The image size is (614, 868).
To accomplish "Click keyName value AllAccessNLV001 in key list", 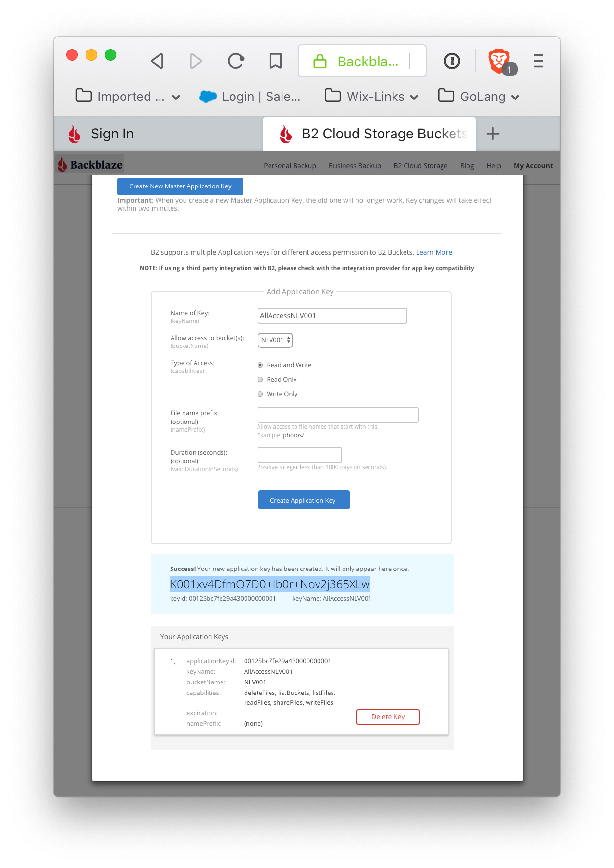I will (268, 672).
